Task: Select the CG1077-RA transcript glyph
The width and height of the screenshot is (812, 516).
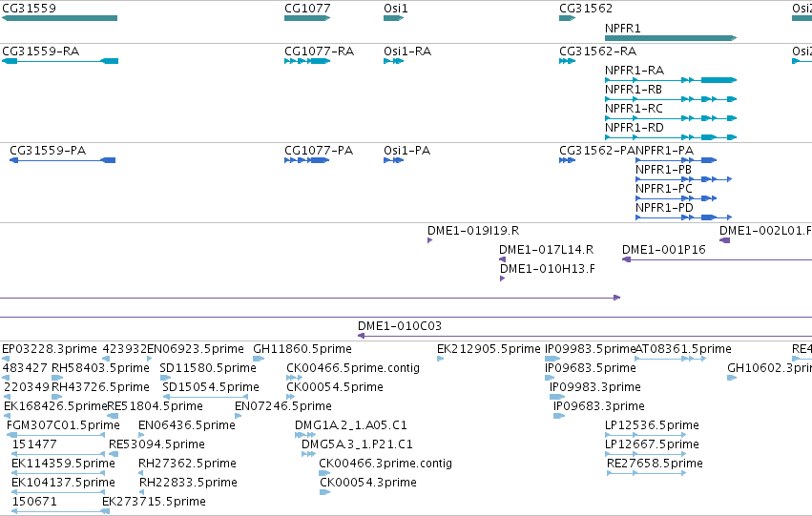Action: tap(307, 61)
